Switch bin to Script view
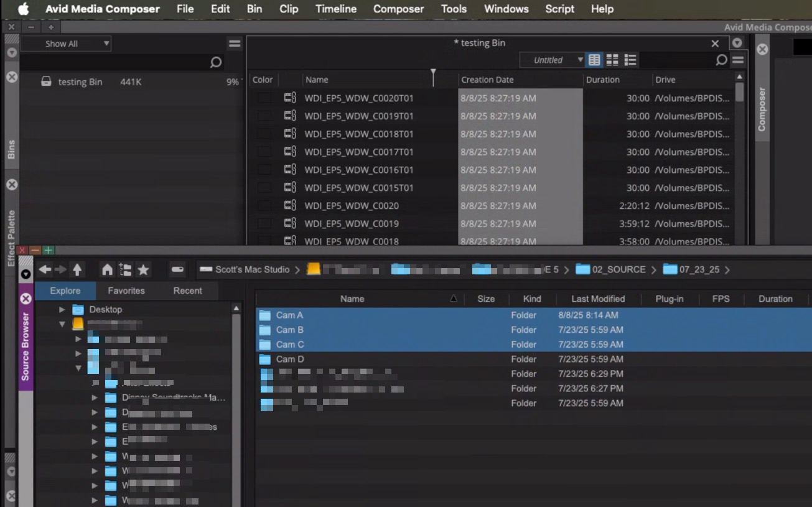Viewport: 812px width, 507px height. [630, 60]
